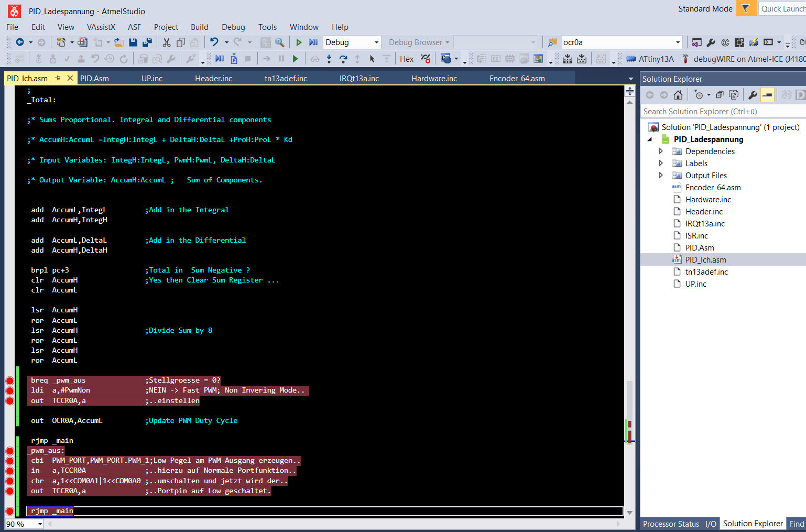Viewport: 806px width, 532px height.
Task: Click Pending Changes Filter clock icon
Action: click(x=699, y=95)
